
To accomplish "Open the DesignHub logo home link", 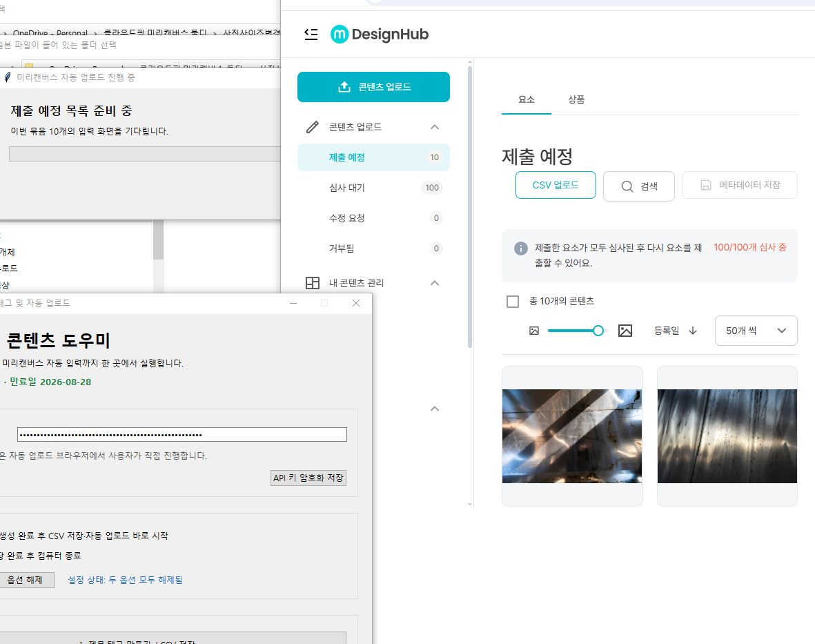I will pyautogui.click(x=380, y=35).
